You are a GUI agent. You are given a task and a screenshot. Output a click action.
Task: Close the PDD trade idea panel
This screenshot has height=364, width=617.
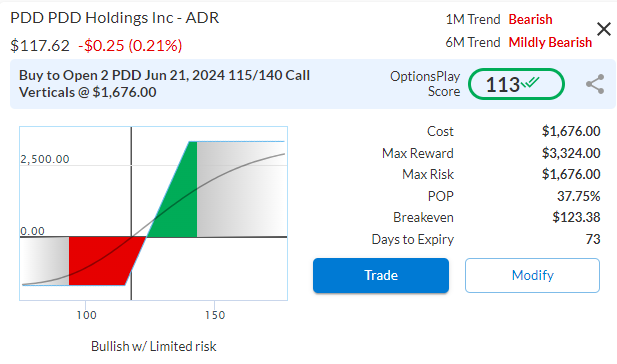tap(604, 29)
